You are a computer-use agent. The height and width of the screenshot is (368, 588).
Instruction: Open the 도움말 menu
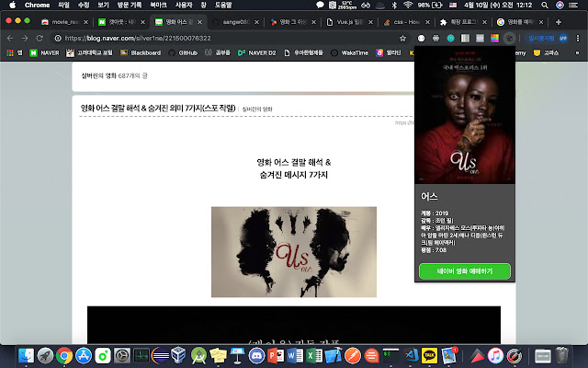223,5
